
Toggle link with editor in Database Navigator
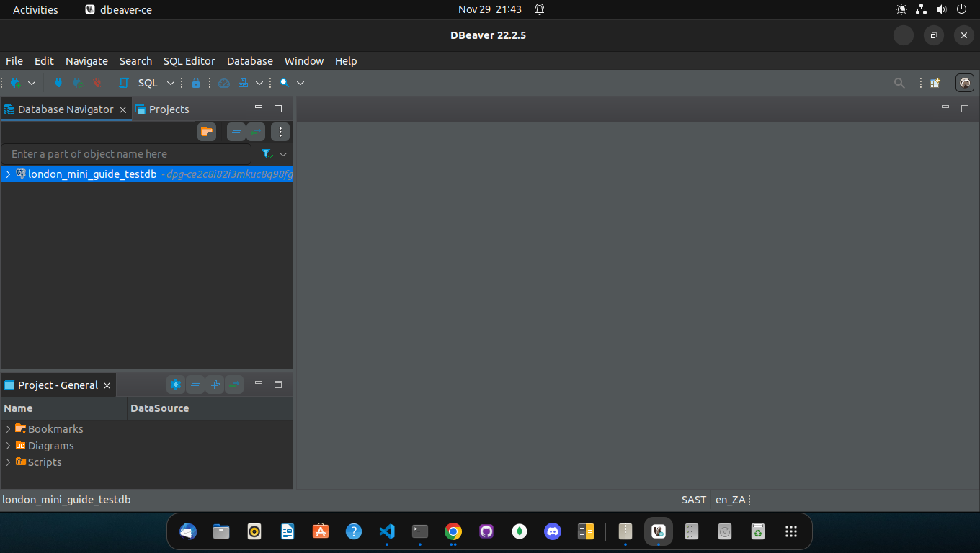[256, 132]
